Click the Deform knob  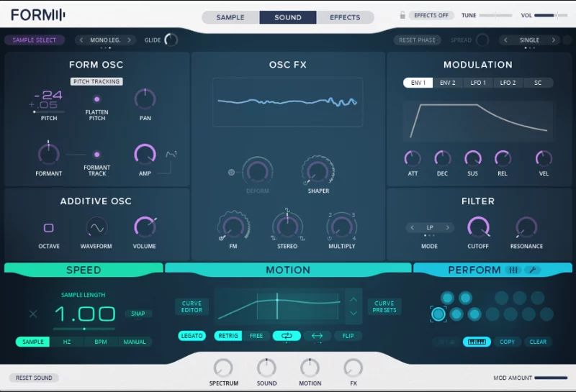click(257, 171)
